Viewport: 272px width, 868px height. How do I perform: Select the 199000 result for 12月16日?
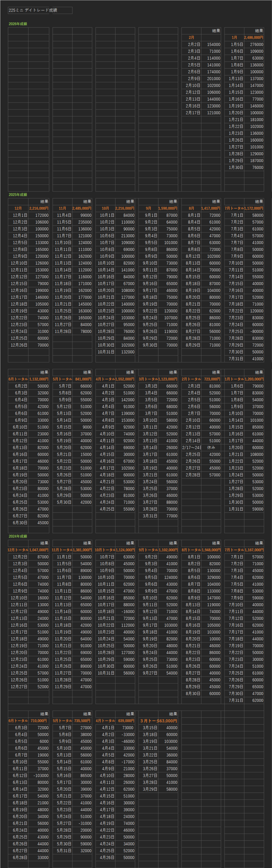(x=42, y=290)
